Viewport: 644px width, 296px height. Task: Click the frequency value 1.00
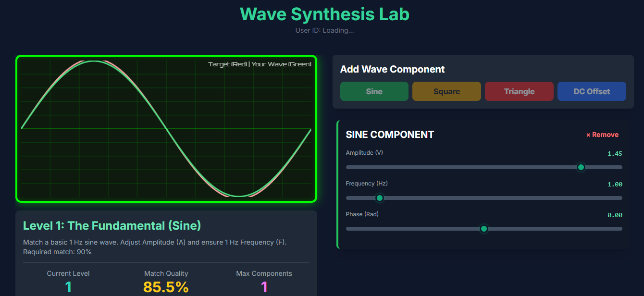pyautogui.click(x=615, y=185)
